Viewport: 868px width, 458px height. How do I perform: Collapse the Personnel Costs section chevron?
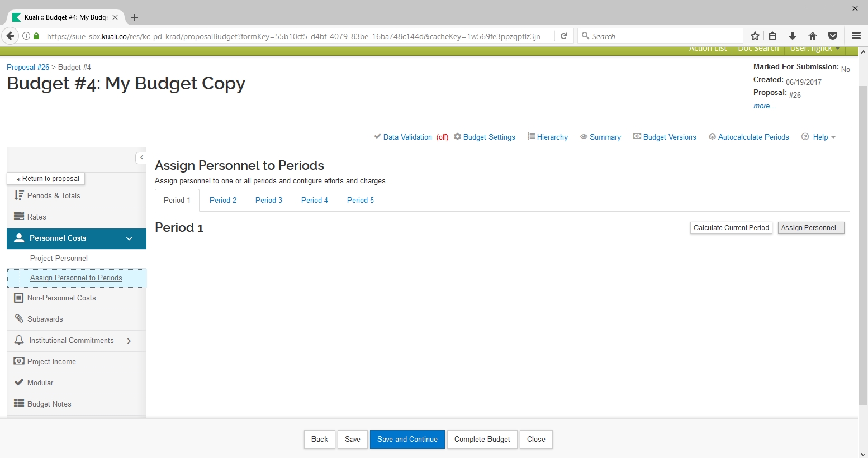point(129,238)
